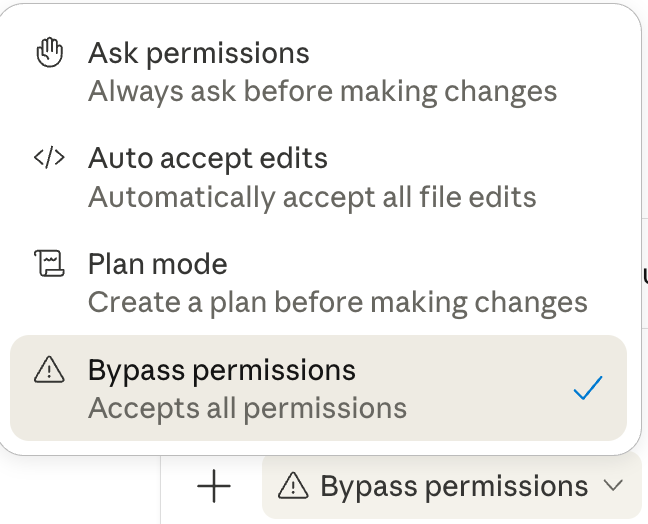The width and height of the screenshot is (648, 524).
Task: Click the chevron arrow on the Bypass permissions selector
Action: [615, 486]
